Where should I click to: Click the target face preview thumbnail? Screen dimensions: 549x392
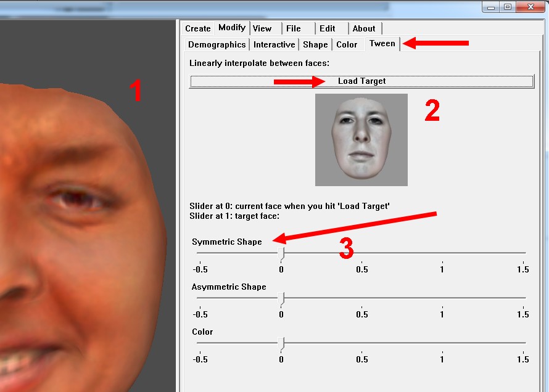(x=361, y=140)
